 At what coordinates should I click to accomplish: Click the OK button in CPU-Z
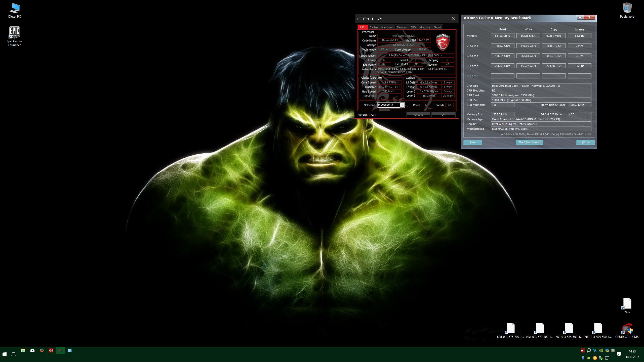(x=443, y=115)
